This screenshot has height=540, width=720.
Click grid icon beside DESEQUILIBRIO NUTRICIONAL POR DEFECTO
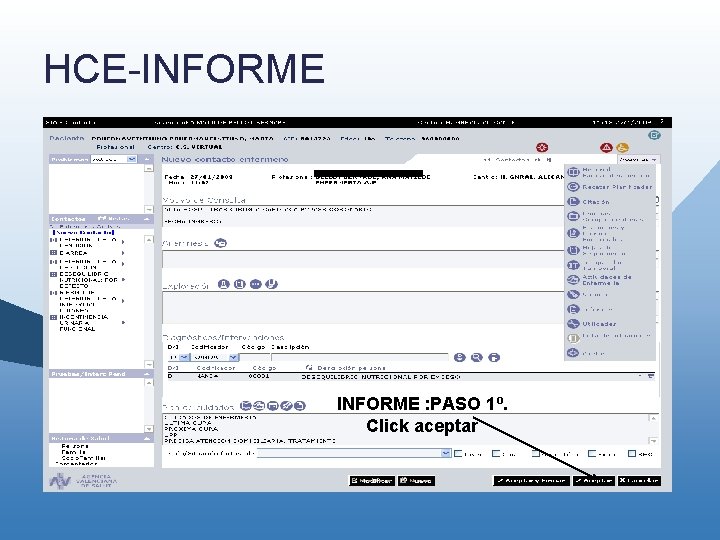[53, 274]
